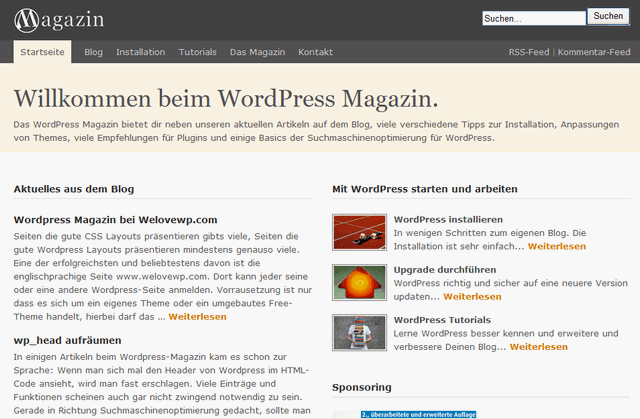Focus the Suchen search input field

pyautogui.click(x=532, y=18)
